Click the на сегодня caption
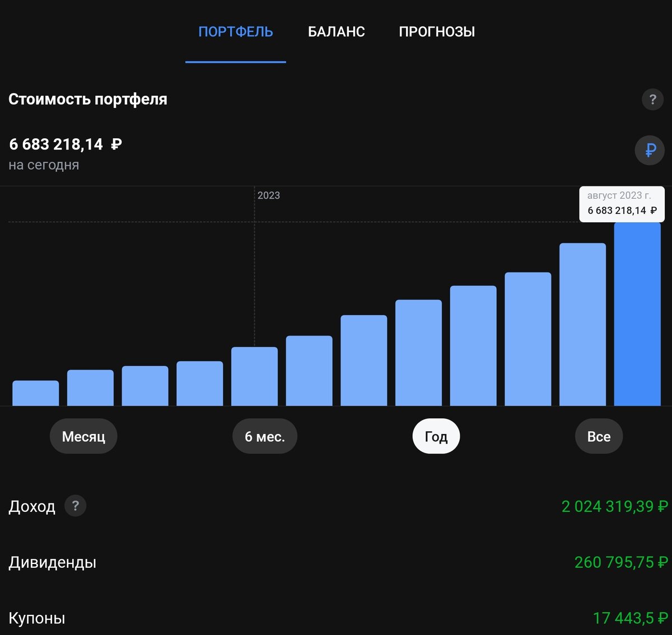This screenshot has width=672, height=635. 44,165
